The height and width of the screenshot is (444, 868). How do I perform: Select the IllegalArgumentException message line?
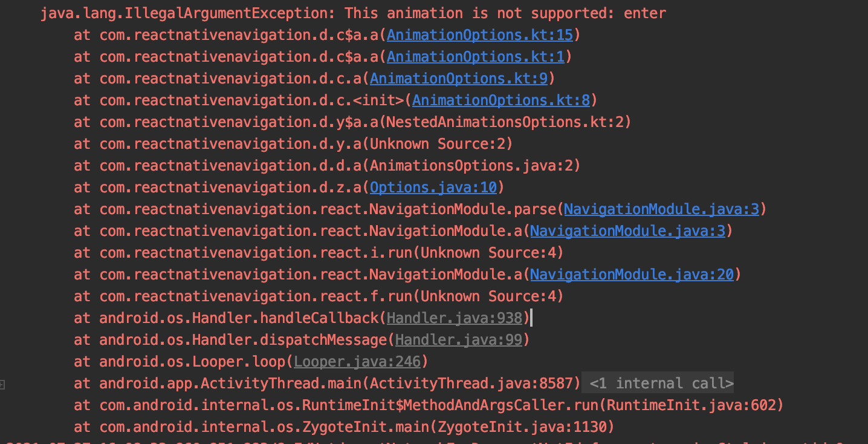(x=354, y=13)
